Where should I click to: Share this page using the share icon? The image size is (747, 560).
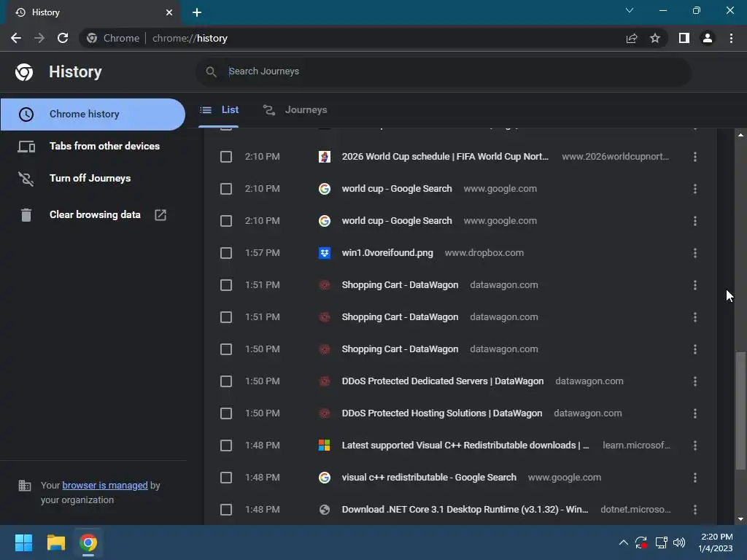(x=632, y=38)
